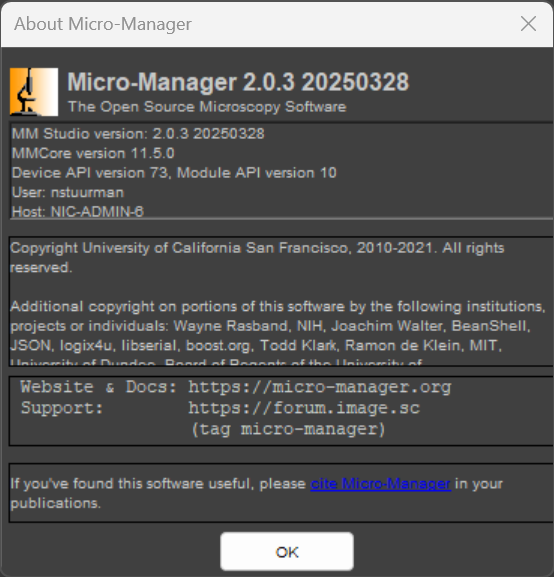This screenshot has width=554, height=577.
Task: Open the cite Micro-Manager link
Action: (x=381, y=484)
